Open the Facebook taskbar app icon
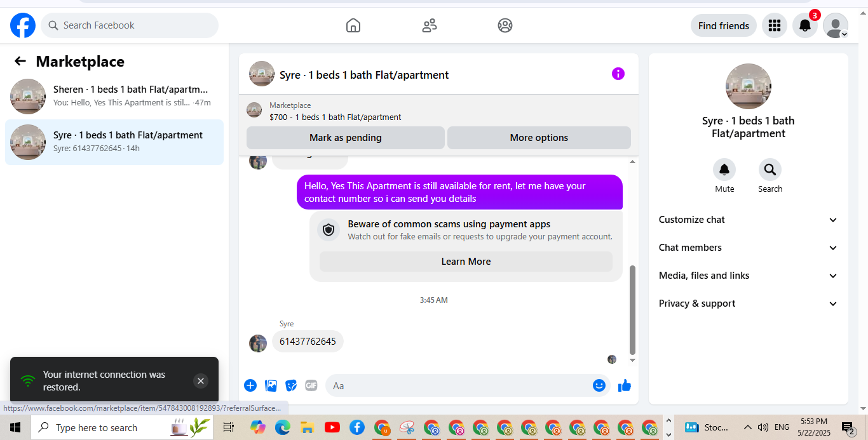Screen dimensions: 868x440 pos(357,427)
